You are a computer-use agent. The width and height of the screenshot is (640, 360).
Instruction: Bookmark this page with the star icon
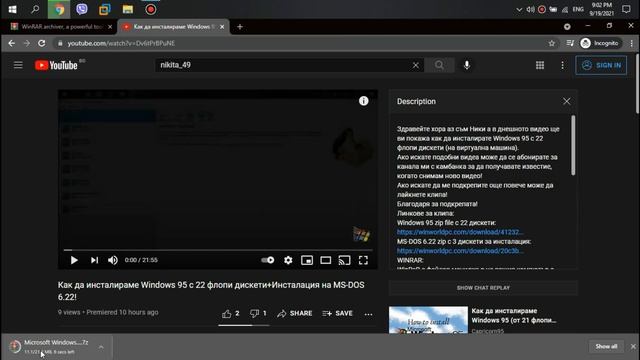551,43
